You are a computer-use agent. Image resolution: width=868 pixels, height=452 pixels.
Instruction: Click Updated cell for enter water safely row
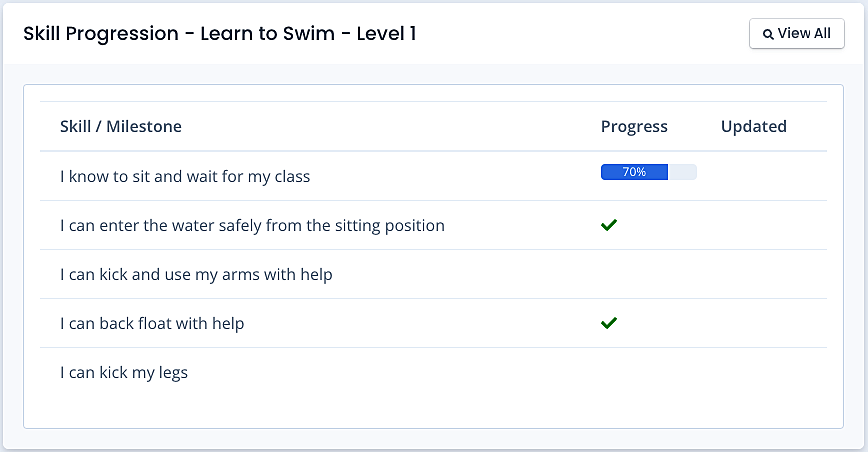click(x=769, y=225)
